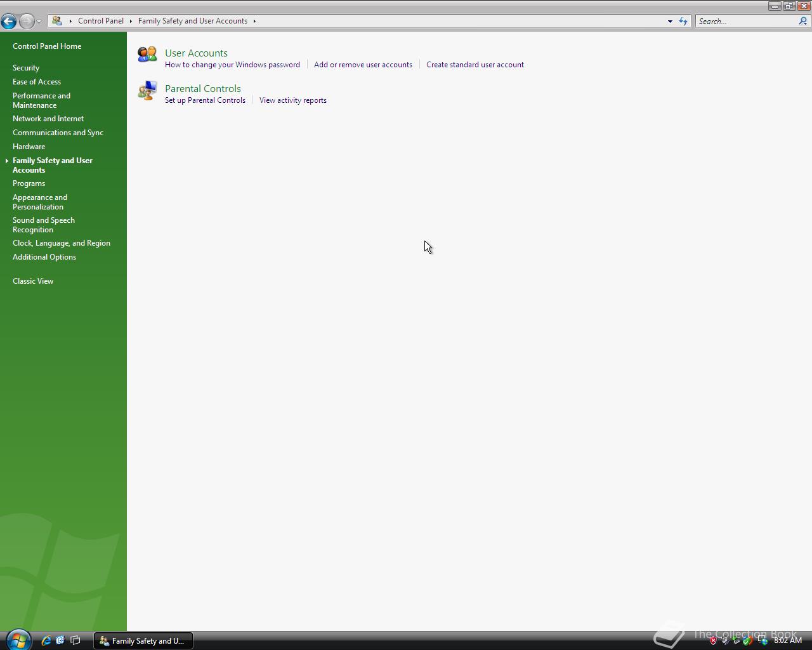
Task: Click Control Panel breadcrumb
Action: [101, 21]
